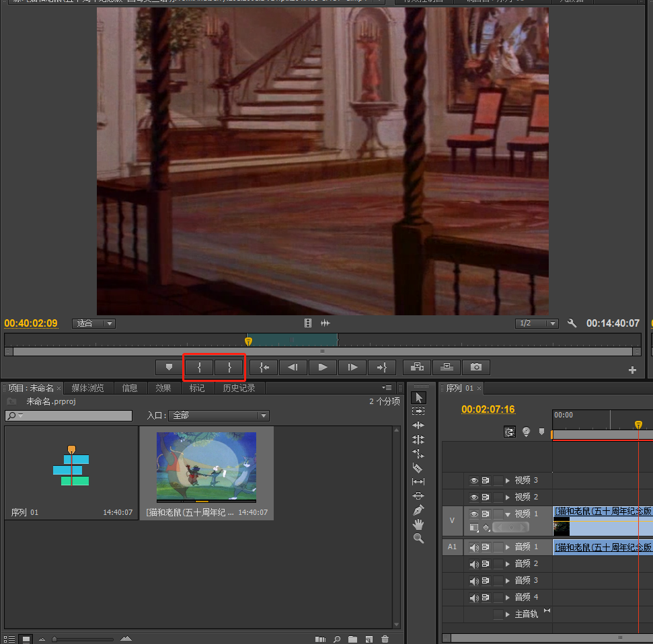Jump to the Out point
Screen dimensions: 653x644
382,367
